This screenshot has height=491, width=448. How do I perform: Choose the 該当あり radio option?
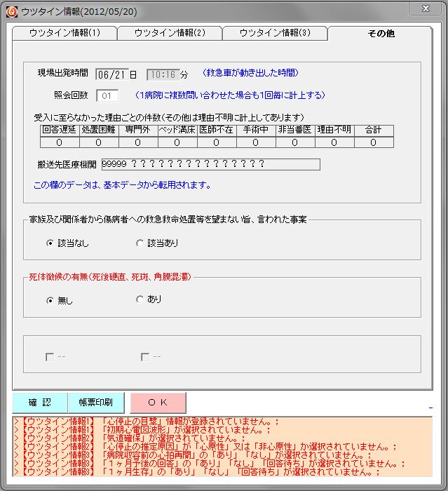tap(140, 243)
